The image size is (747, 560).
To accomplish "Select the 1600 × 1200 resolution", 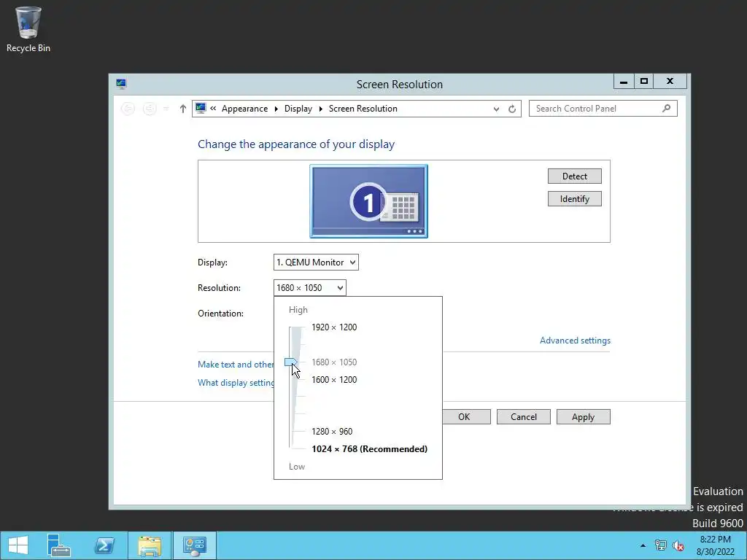I will pos(334,379).
